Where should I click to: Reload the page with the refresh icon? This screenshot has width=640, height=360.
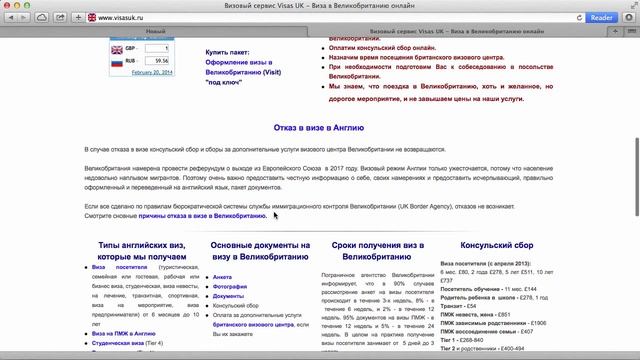579,18
